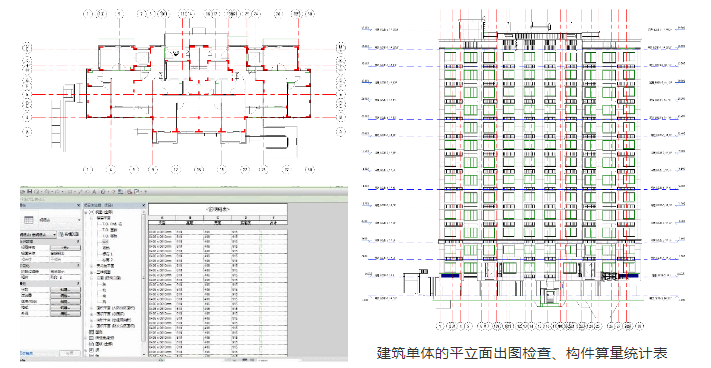Select the schedule title cell above the columns
This screenshot has height=368, width=711.
(218, 209)
